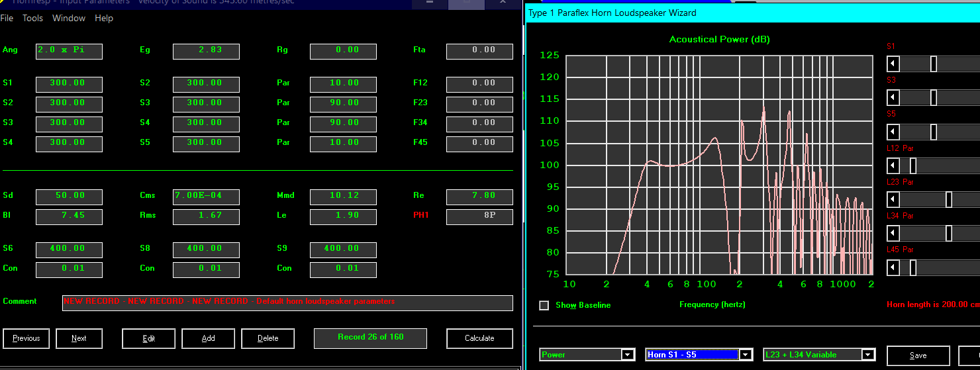Click the Con field below S6
The image size is (980, 370).
pyautogui.click(x=69, y=269)
